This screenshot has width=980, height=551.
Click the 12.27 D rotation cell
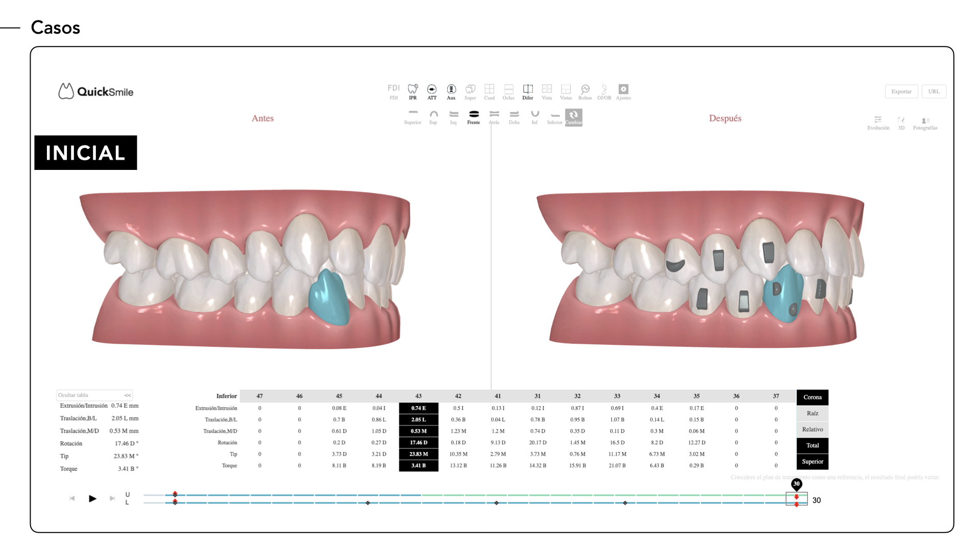697,443
